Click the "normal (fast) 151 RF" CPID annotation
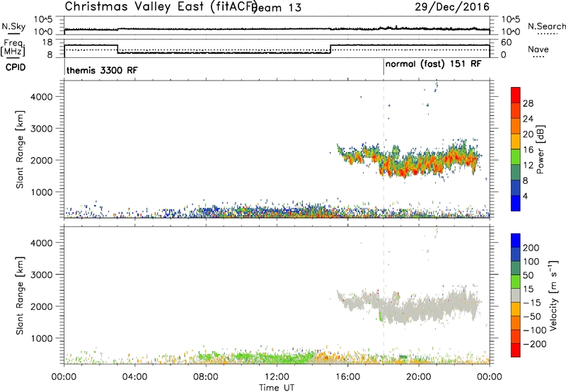Image resolution: width=566 pixels, height=392 pixels. pos(433,64)
